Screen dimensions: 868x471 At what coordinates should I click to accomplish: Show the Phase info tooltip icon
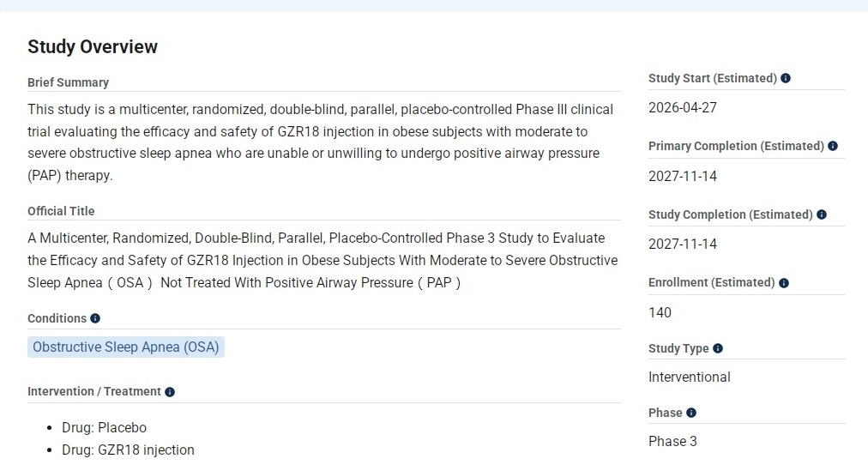tap(691, 413)
